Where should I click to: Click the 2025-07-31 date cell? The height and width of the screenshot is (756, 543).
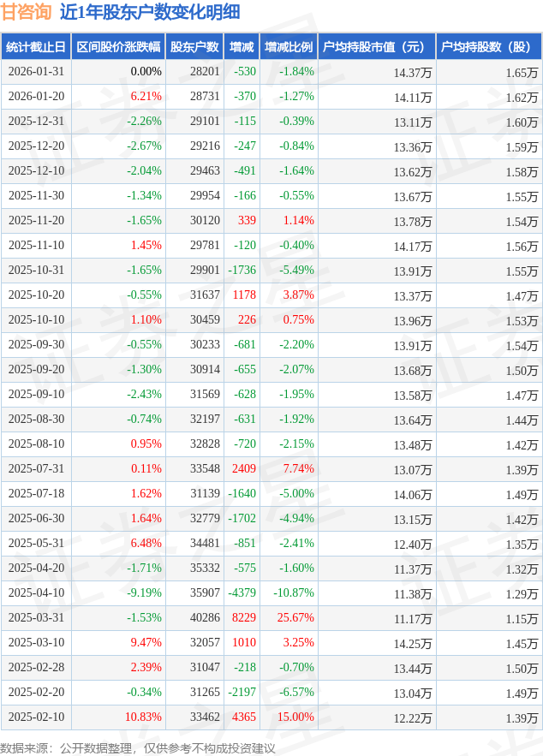[36, 468]
